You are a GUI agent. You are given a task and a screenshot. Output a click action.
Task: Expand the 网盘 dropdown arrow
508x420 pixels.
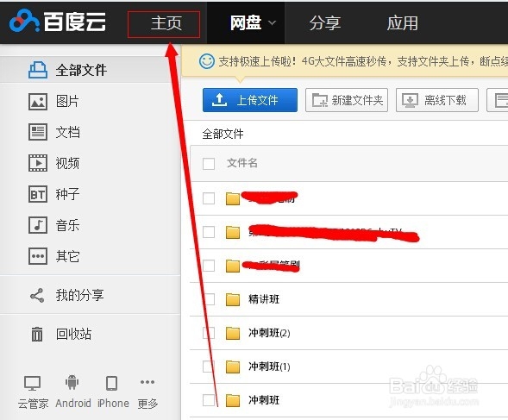click(x=273, y=22)
